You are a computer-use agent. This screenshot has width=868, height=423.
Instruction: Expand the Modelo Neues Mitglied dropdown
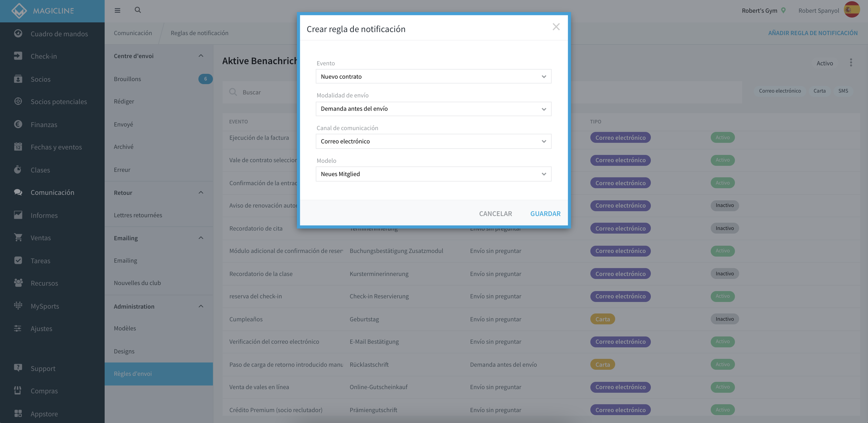click(x=433, y=174)
